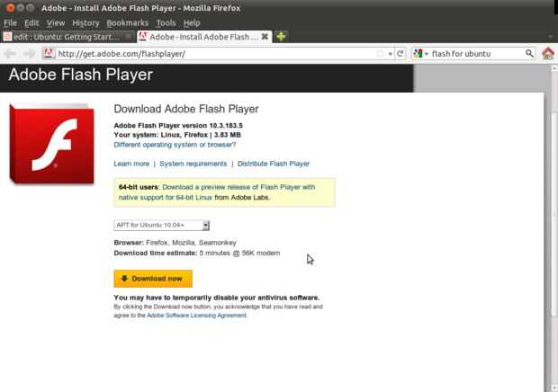Reload the page with the refresh icon
Viewport: 558px width, 392px height.
pyautogui.click(x=400, y=54)
